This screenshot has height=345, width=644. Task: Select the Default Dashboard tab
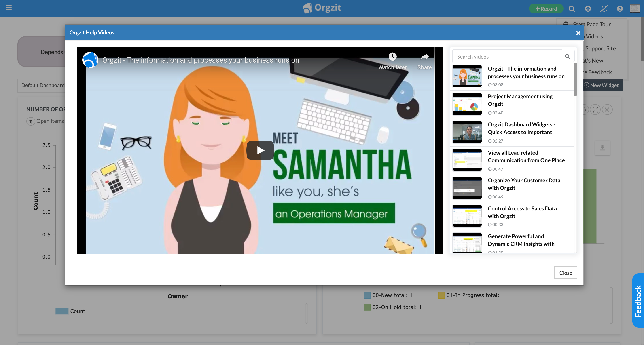pyautogui.click(x=42, y=85)
